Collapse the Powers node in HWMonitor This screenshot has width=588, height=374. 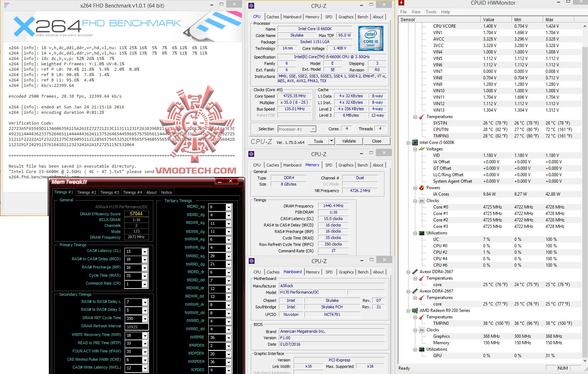[x=415, y=188]
